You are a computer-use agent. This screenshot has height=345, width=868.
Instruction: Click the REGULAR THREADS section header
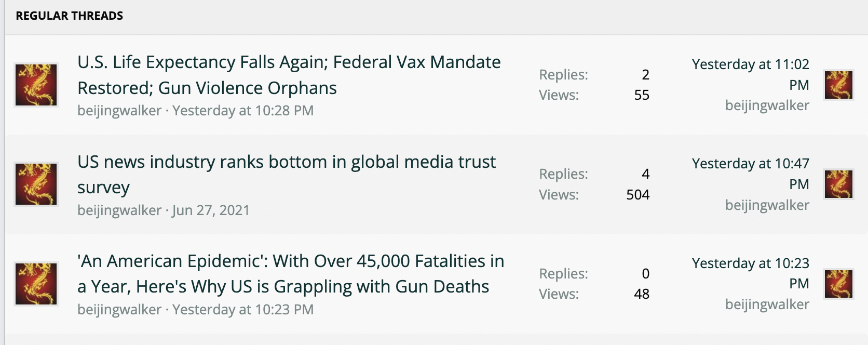pyautogui.click(x=70, y=16)
